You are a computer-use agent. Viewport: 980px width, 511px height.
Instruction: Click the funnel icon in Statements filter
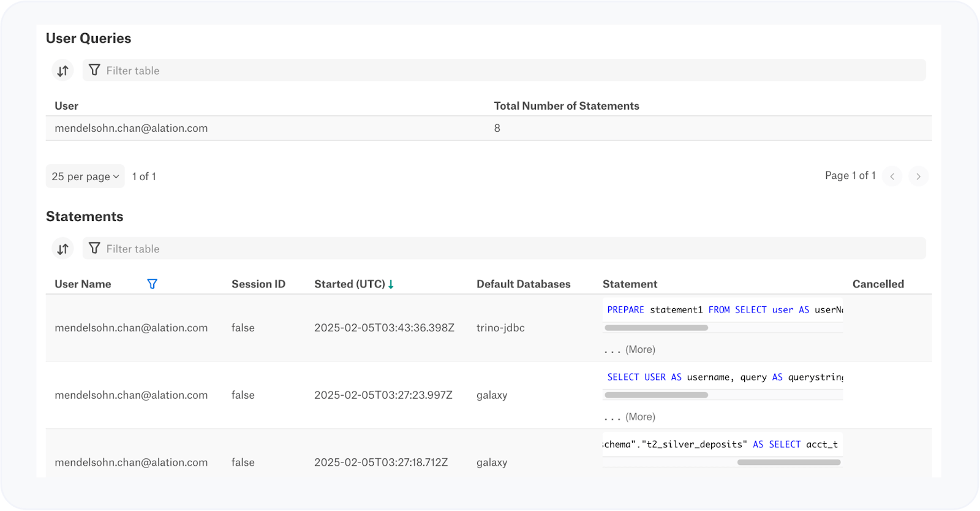click(94, 248)
